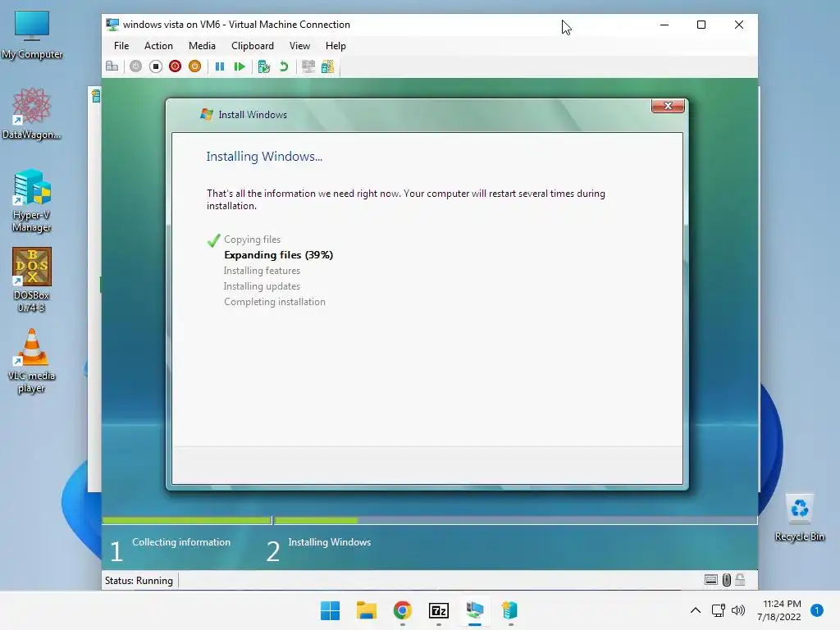The width and height of the screenshot is (840, 630).
Task: Close the Install Windows dialog with the red X
Action: coord(668,106)
